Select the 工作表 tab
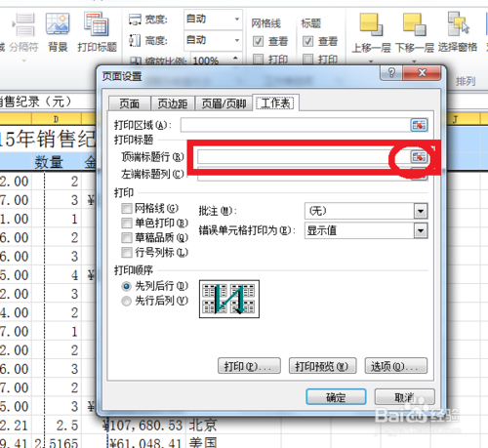The height and width of the screenshot is (448, 488). coord(275,103)
